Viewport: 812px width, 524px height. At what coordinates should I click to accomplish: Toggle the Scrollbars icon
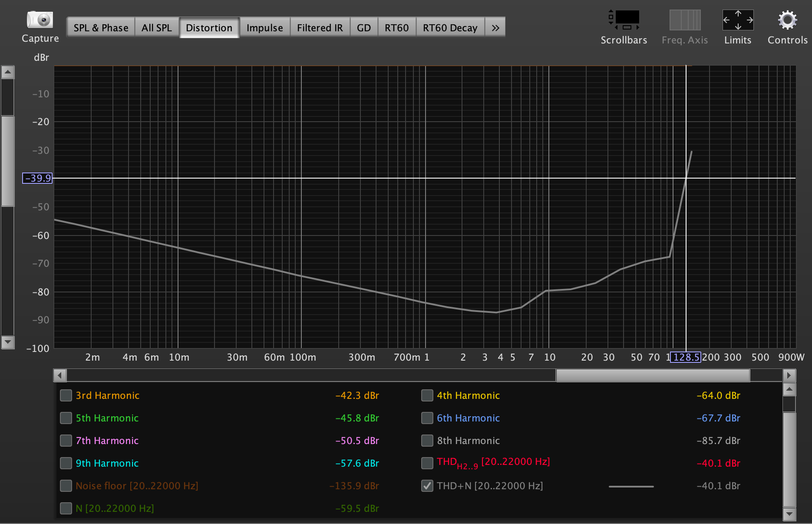624,20
